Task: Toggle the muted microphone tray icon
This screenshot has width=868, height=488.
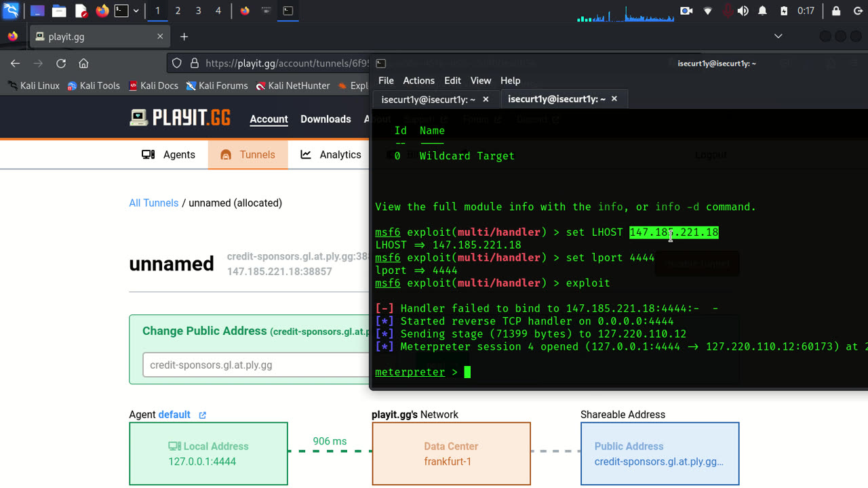Action: [x=728, y=11]
